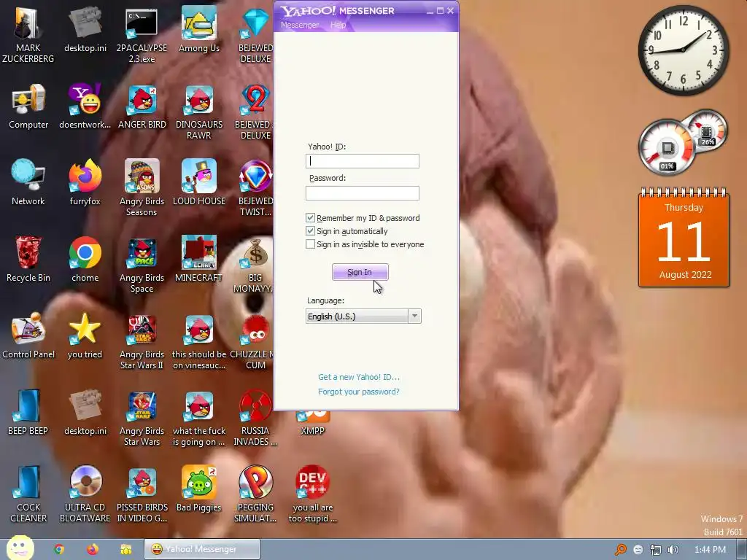Uncheck Sign in automatically
The width and height of the screenshot is (747, 560).
point(310,231)
